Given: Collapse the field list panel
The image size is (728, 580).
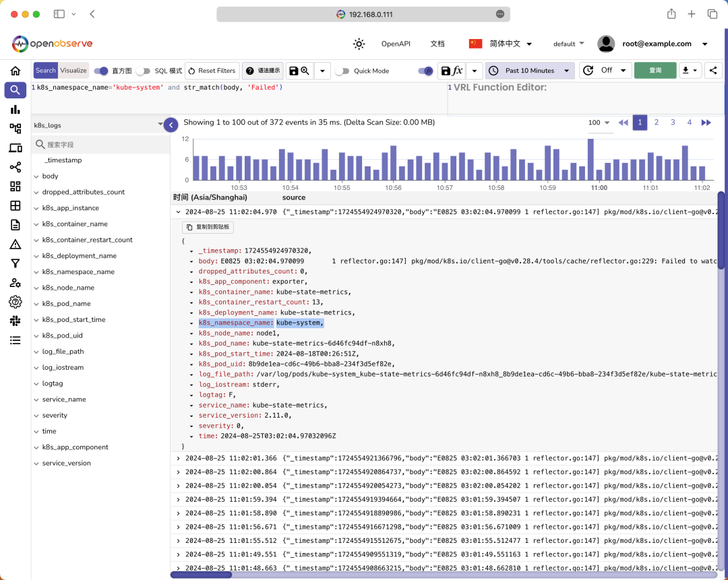Looking at the screenshot, I should click(171, 125).
